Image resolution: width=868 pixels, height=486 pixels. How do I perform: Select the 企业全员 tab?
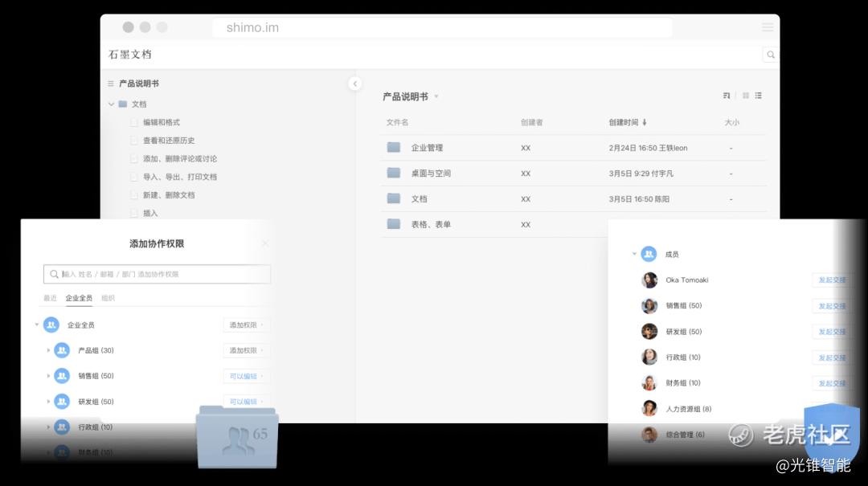[79, 298]
